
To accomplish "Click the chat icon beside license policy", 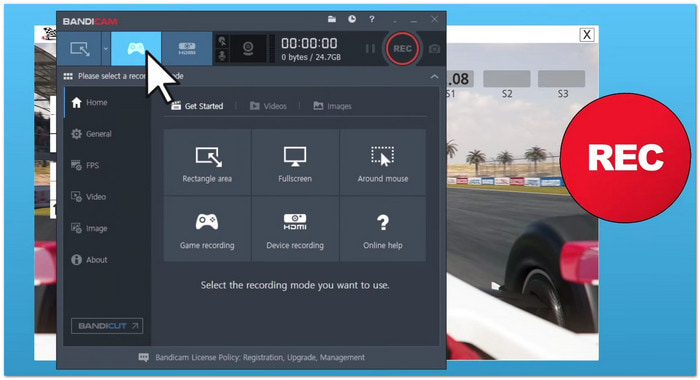I will pyautogui.click(x=143, y=358).
